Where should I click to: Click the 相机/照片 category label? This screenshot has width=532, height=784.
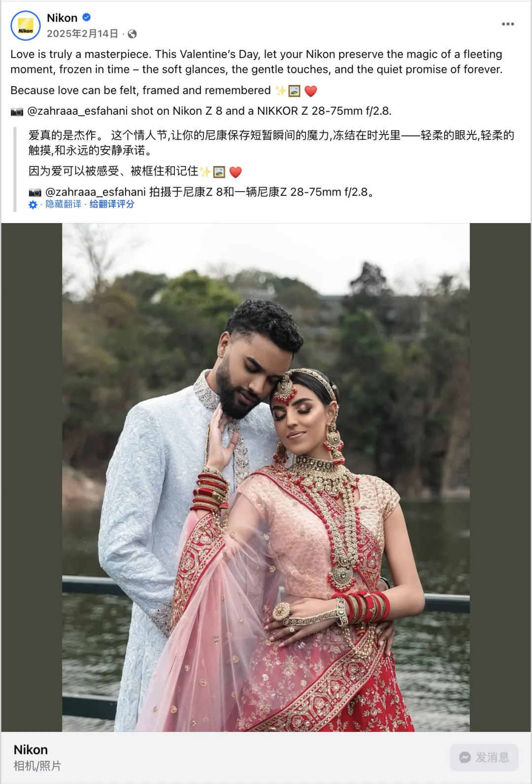pyautogui.click(x=37, y=766)
